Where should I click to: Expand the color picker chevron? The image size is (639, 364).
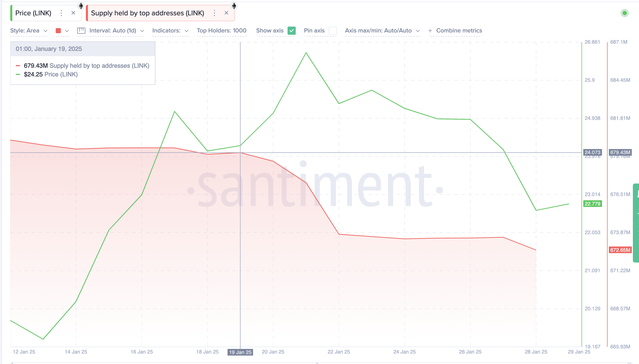(x=67, y=31)
